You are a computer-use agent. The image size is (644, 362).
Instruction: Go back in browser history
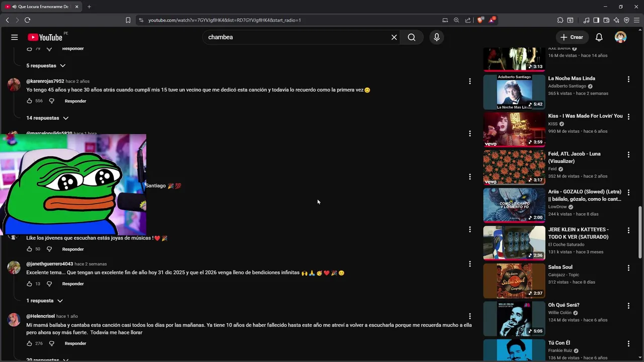coord(8,20)
